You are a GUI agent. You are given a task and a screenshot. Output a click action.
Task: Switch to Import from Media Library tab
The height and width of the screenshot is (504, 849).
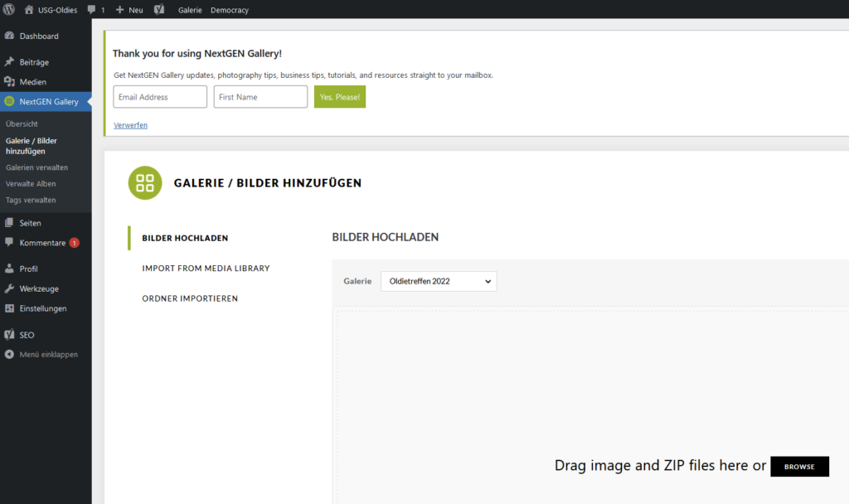[206, 268]
